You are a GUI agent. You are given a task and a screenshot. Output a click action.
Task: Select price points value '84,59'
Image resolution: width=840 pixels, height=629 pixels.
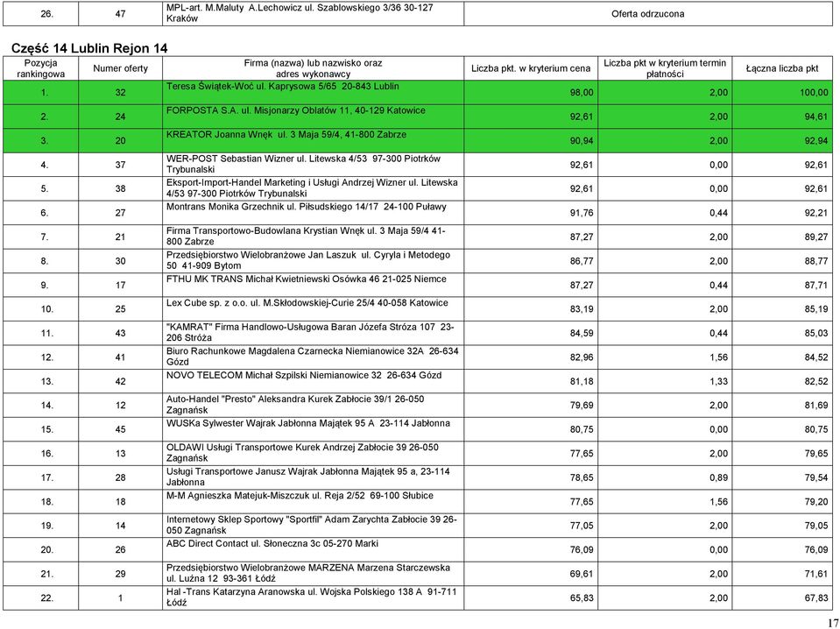point(582,333)
